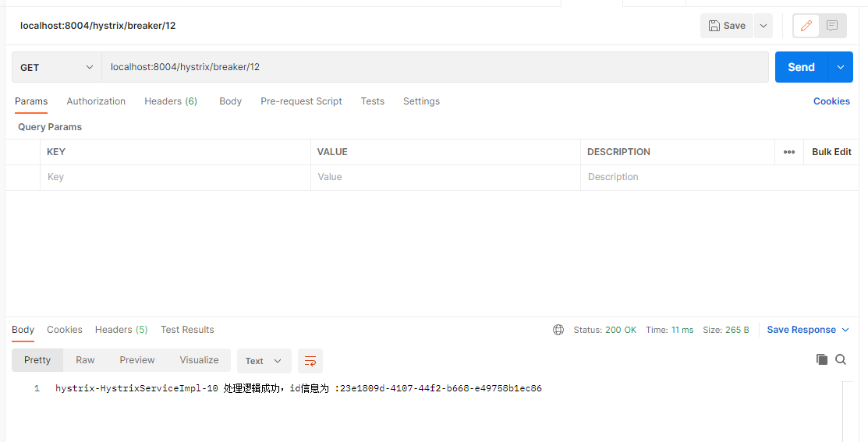The width and height of the screenshot is (868, 442).
Task: Select the Visualize view
Action: point(199,360)
